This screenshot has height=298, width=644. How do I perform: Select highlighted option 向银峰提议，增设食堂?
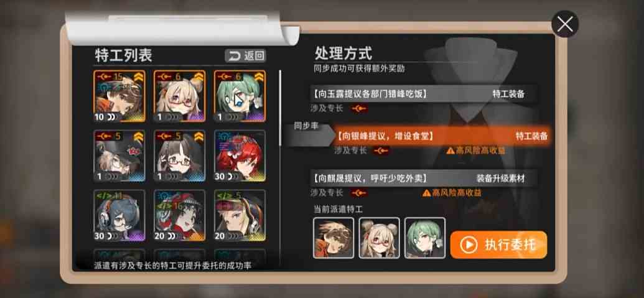pos(442,136)
